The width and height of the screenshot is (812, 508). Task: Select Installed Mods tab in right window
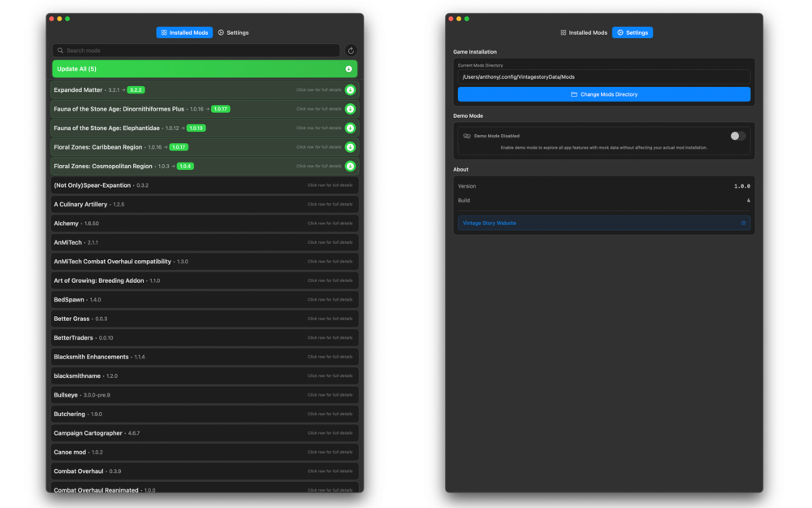point(583,33)
